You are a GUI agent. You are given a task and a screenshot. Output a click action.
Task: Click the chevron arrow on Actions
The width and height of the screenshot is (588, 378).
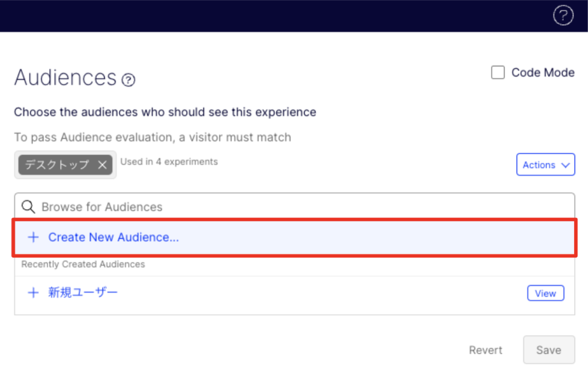click(x=565, y=165)
